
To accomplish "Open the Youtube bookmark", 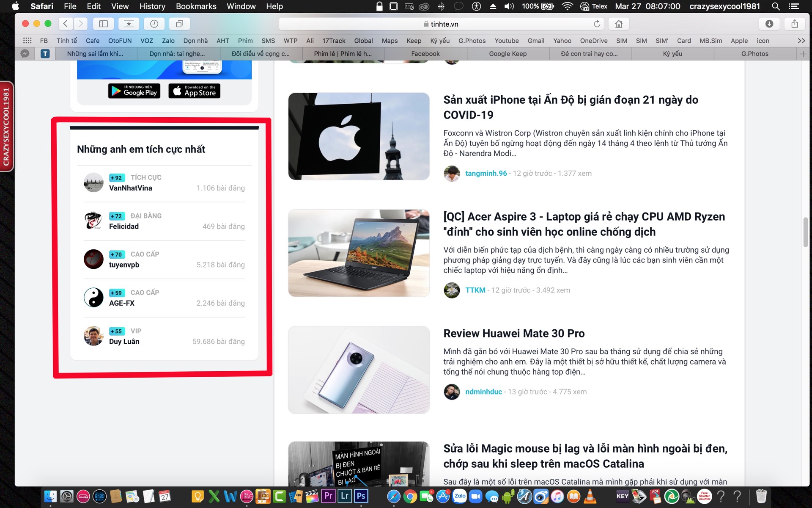I will click(x=507, y=41).
